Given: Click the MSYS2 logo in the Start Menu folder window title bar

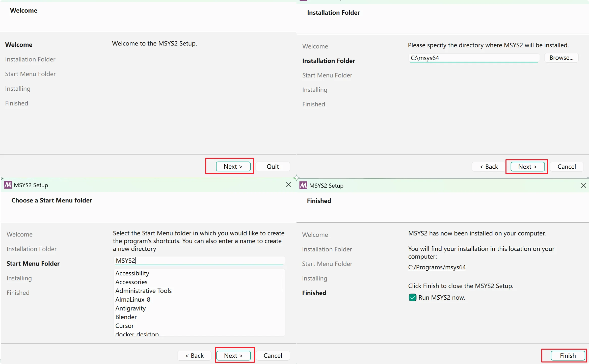Looking at the screenshot, I should [8, 185].
